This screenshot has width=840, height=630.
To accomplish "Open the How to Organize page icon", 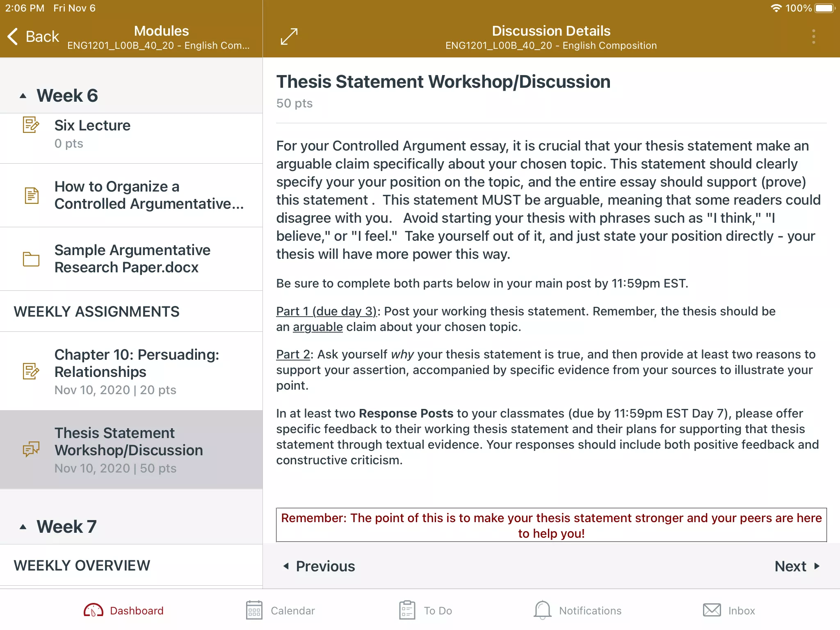I will click(31, 195).
